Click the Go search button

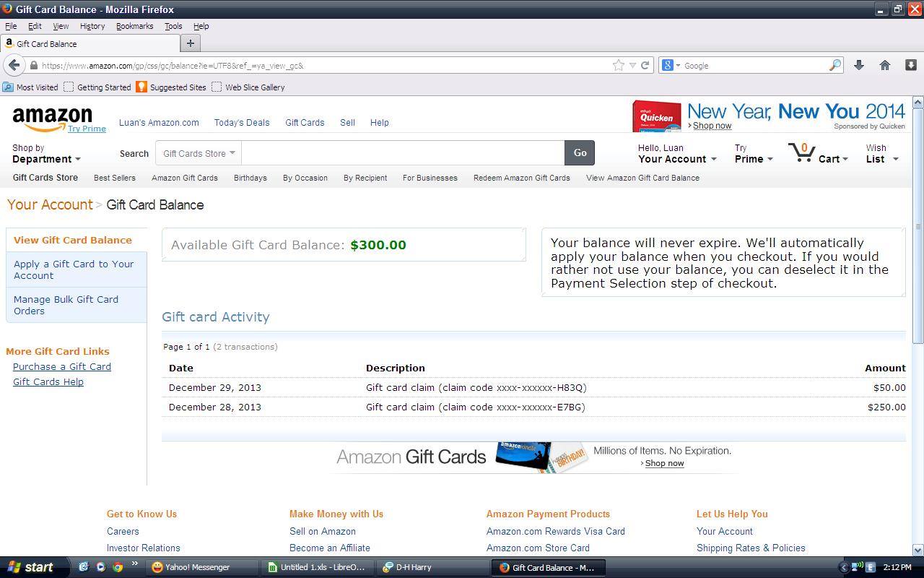pyautogui.click(x=580, y=152)
